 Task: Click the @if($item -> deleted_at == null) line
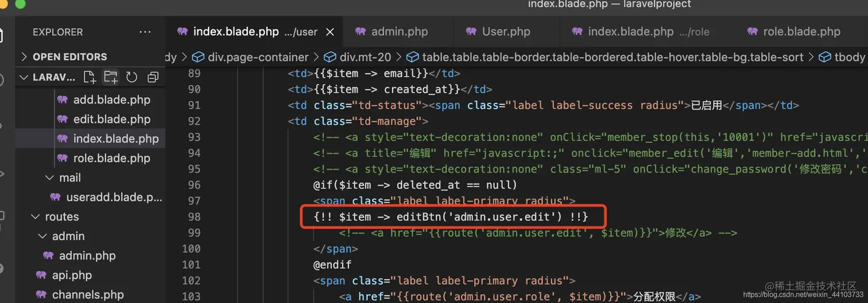[415, 185]
